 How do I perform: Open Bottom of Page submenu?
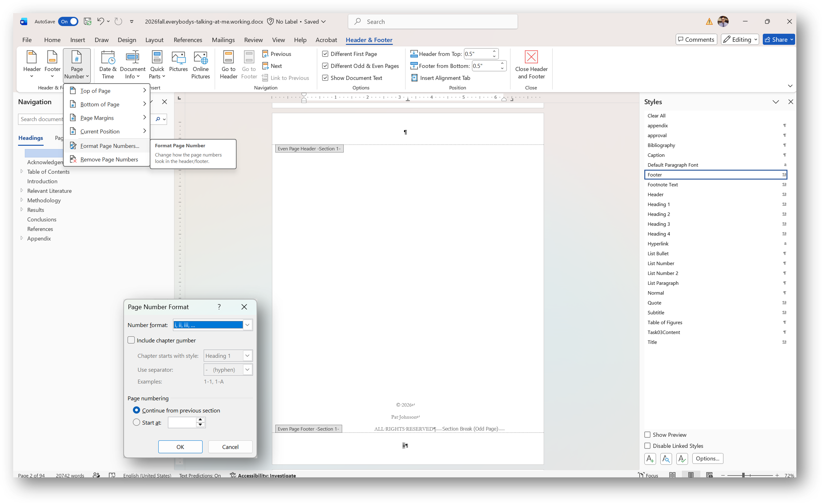107,104
